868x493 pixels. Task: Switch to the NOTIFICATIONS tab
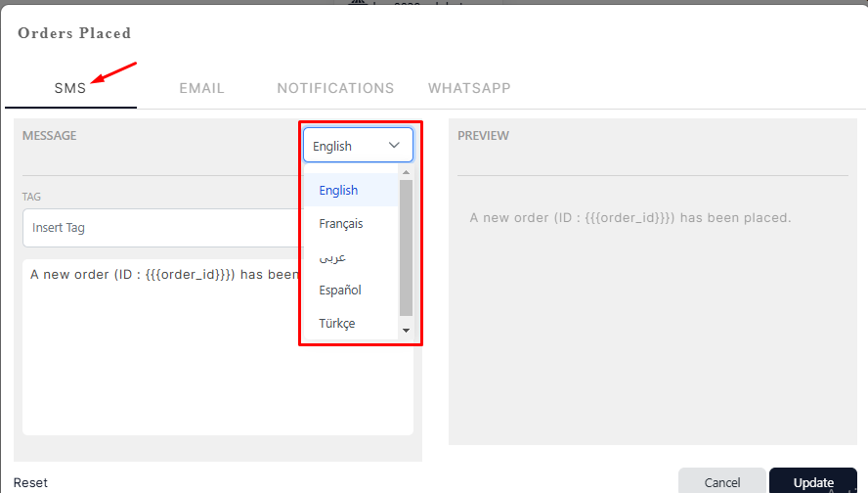[x=335, y=88]
